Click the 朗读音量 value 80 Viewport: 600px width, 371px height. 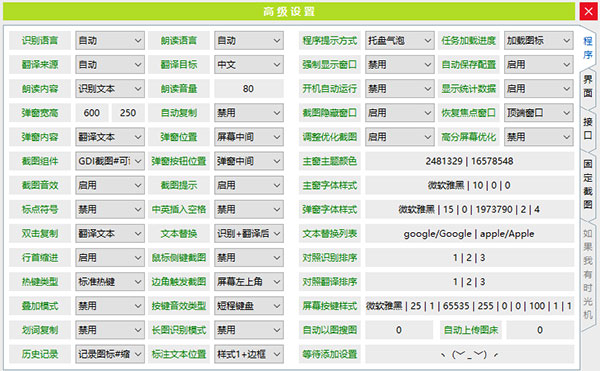[249, 89]
